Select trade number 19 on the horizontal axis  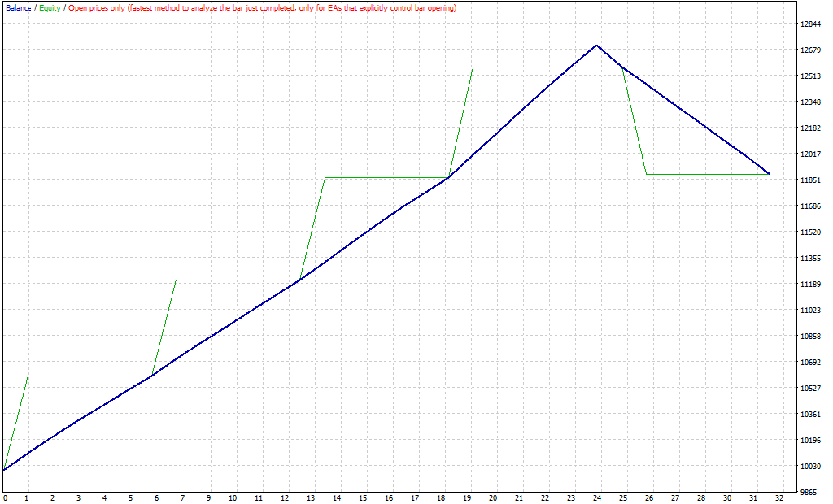pyautogui.click(x=467, y=497)
